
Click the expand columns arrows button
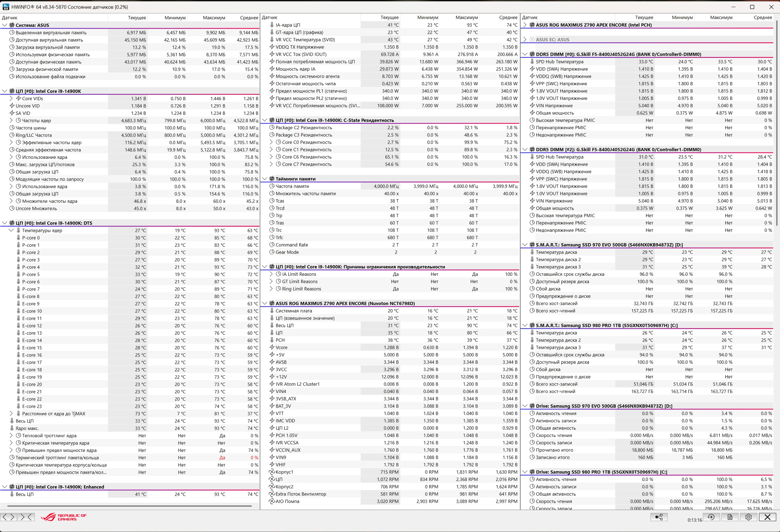9,517
